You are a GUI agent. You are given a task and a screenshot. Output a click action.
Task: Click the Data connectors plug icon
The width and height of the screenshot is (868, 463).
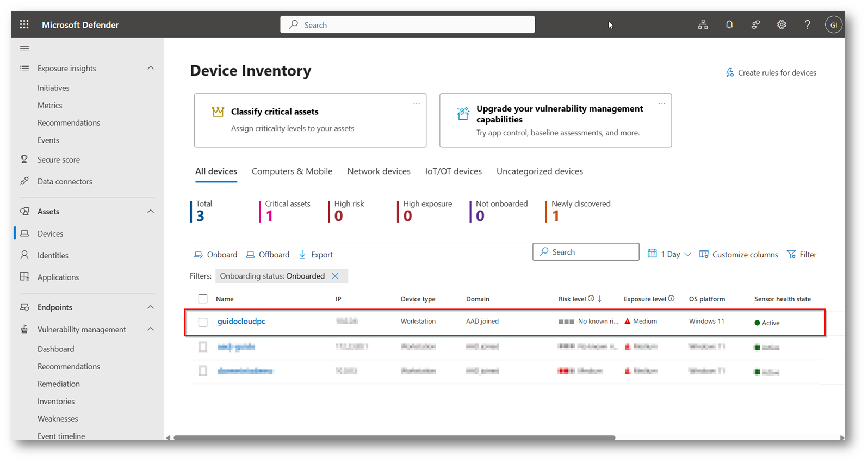click(x=24, y=181)
